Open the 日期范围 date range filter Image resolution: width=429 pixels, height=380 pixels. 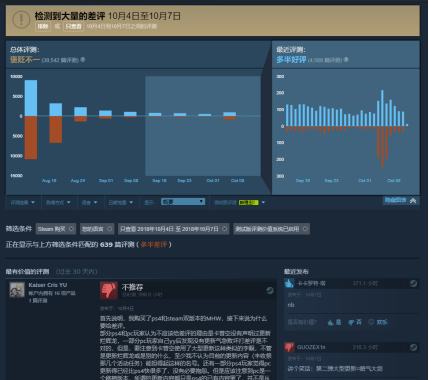click(x=121, y=202)
